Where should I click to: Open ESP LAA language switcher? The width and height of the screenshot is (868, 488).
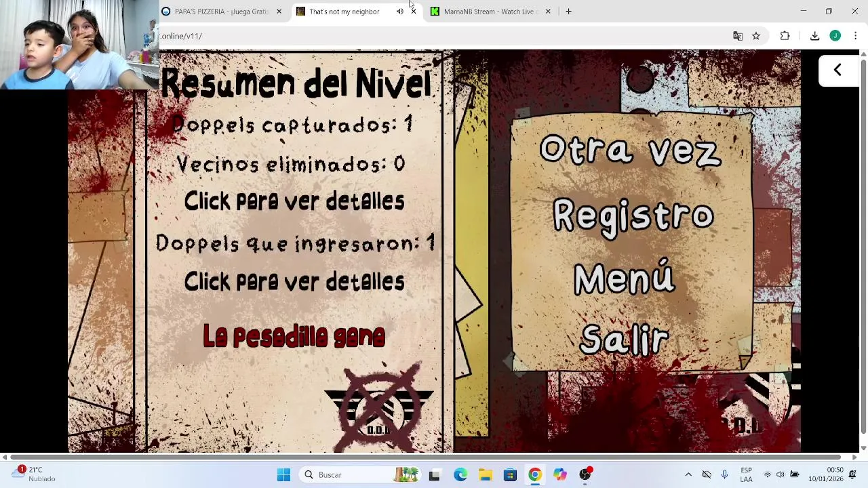click(746, 474)
